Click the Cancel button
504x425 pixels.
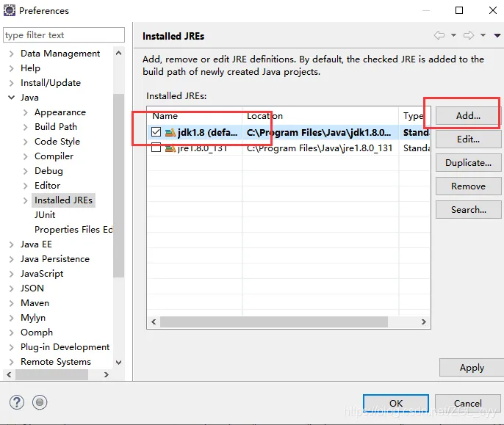tap(468, 403)
